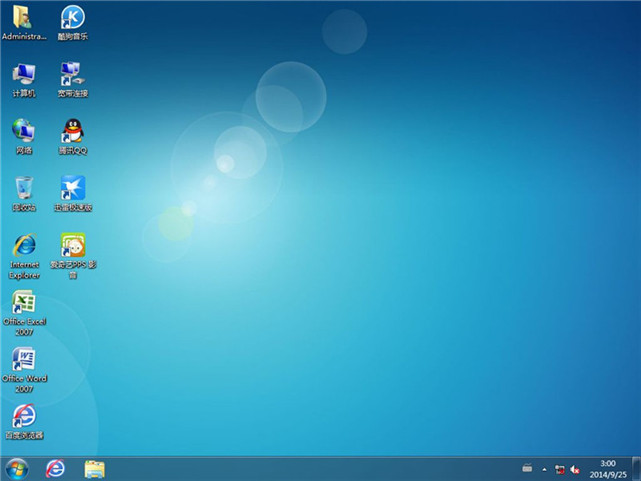Select the Office Excel 2007 shortcut
Viewport: 641px width, 481px height.
tap(24, 313)
